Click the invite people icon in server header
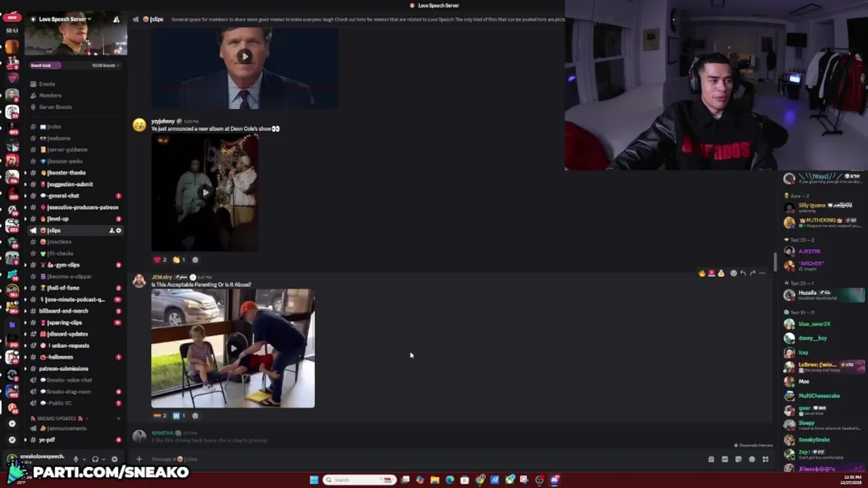868x488 pixels. coord(116,20)
